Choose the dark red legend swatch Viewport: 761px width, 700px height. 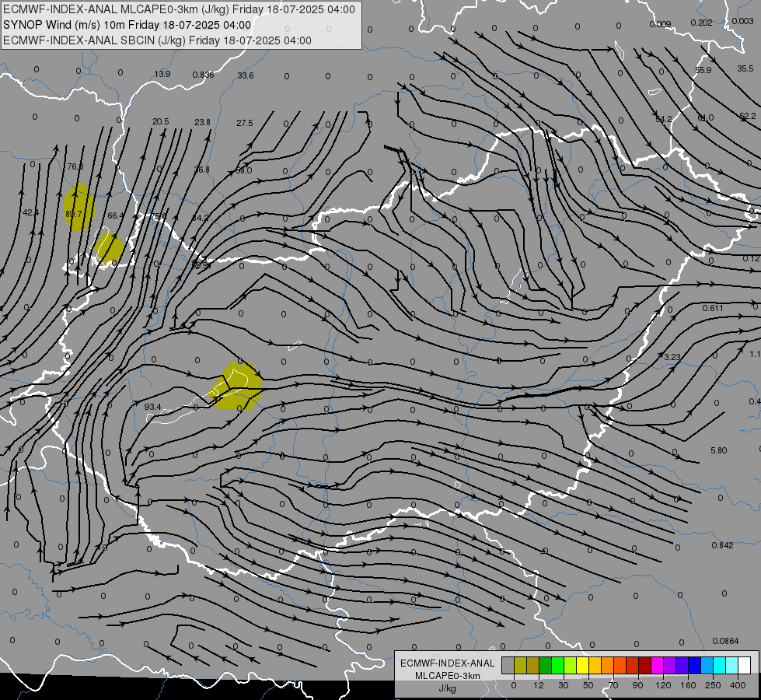pos(645,666)
